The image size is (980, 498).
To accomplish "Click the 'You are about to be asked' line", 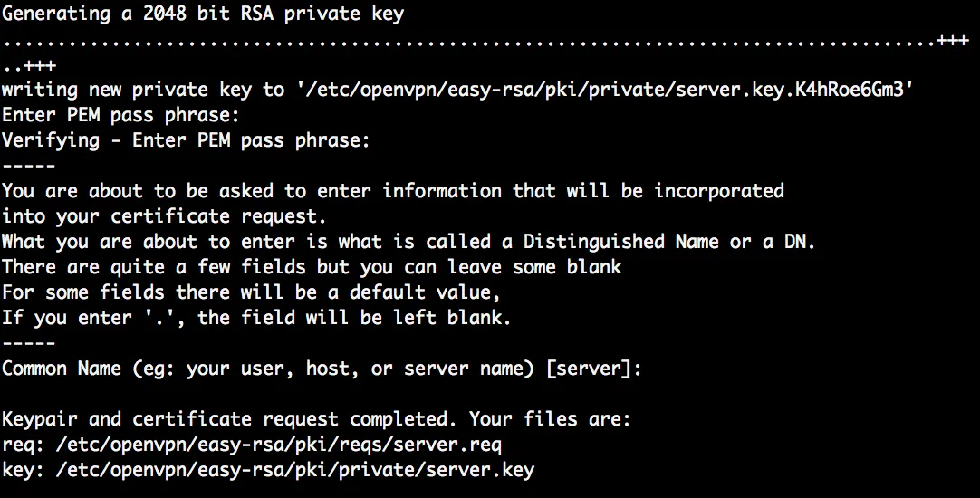I will pyautogui.click(x=392, y=191).
